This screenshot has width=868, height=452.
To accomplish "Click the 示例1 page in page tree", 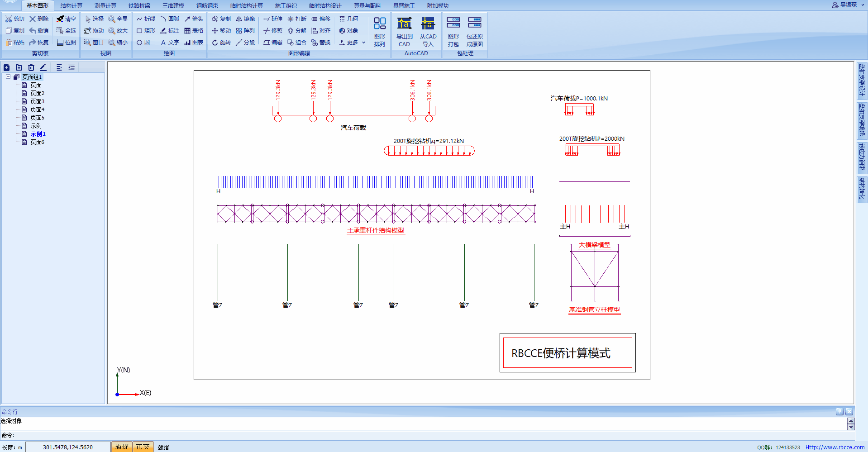I will pos(38,133).
